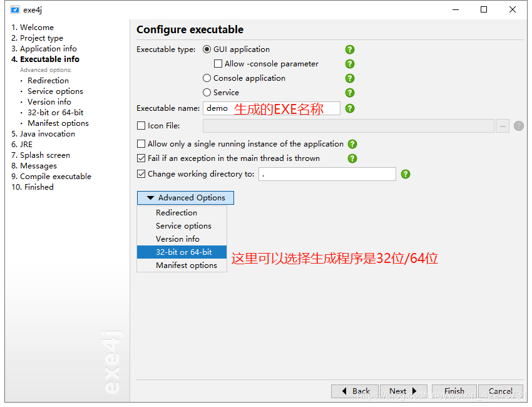The width and height of the screenshot is (532, 407).
Task: Go to step 3. Application info
Action: pos(44,49)
